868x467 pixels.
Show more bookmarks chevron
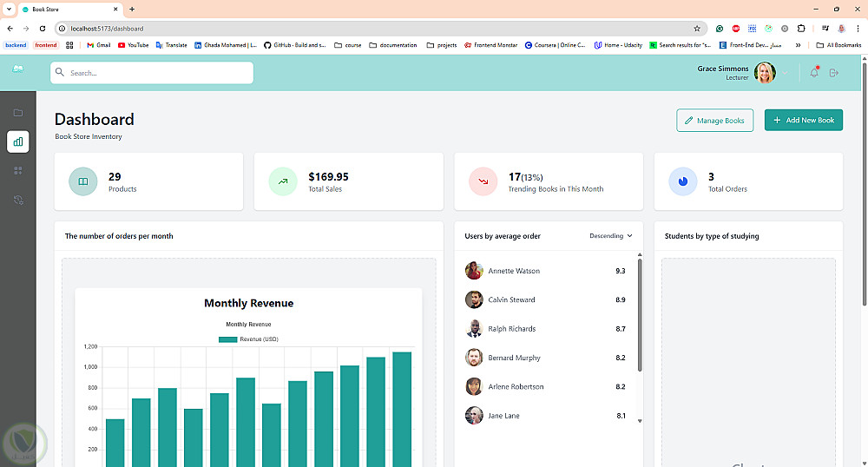point(798,45)
